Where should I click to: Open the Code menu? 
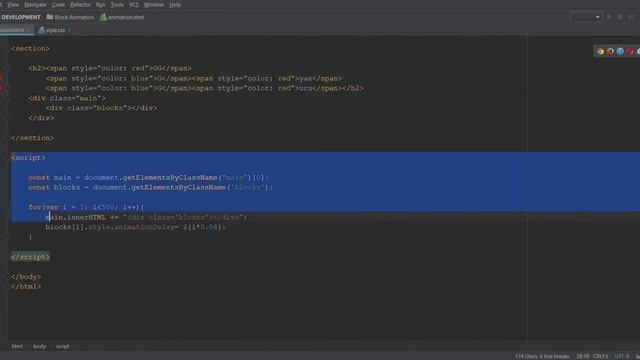coord(58,5)
